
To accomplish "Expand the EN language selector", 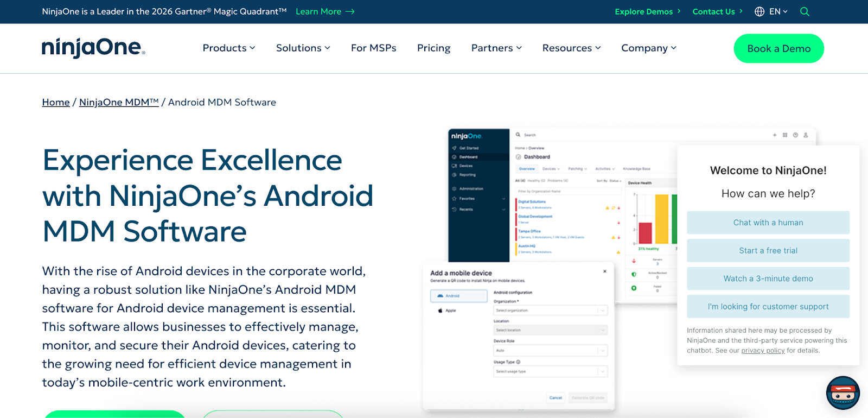I will click(x=778, y=11).
